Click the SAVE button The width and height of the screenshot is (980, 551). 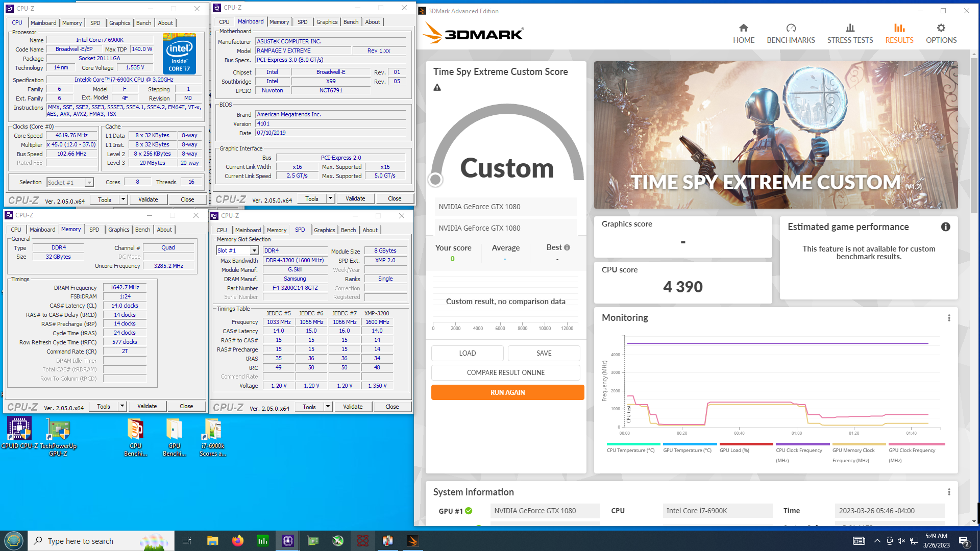tap(544, 353)
